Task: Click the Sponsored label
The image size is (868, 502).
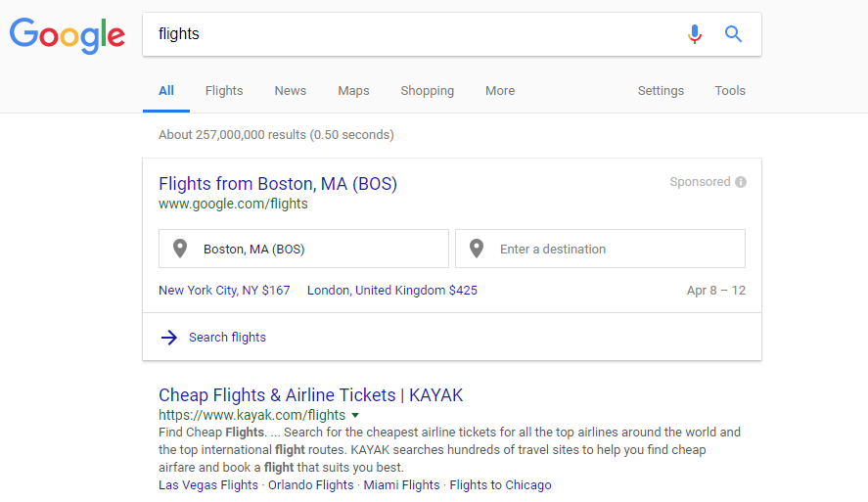Action: click(700, 182)
